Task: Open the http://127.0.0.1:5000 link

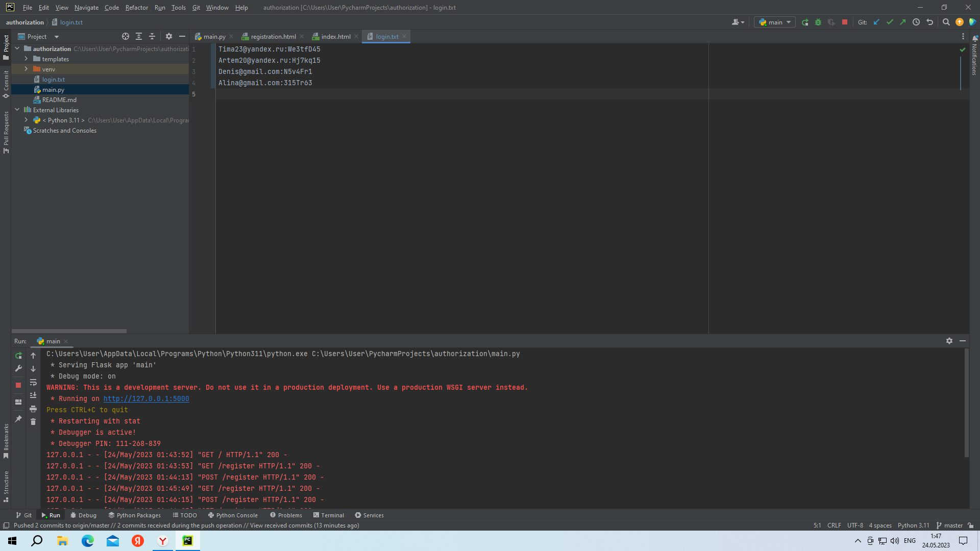Action: [146, 399]
